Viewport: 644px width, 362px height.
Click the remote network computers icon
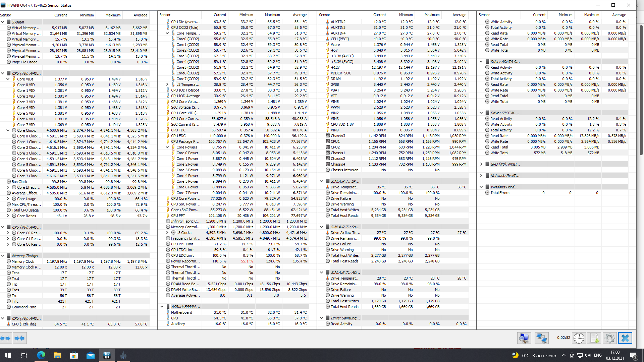[x=541, y=338]
